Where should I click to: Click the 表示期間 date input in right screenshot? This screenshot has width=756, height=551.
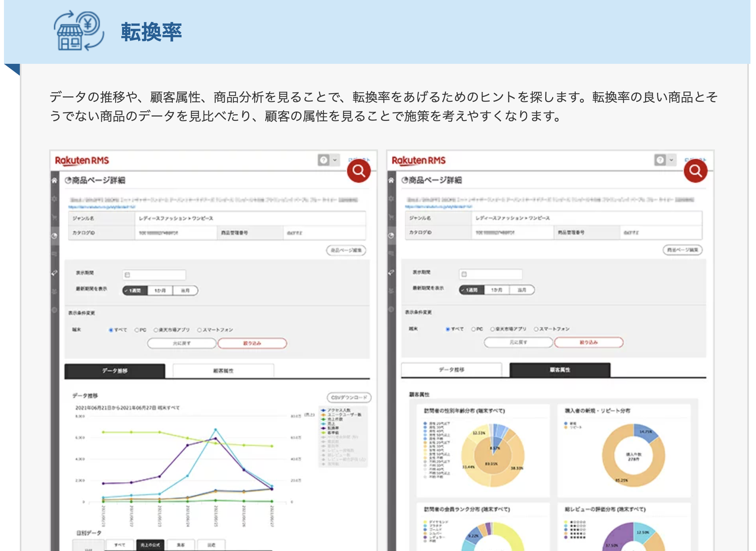coord(491,274)
